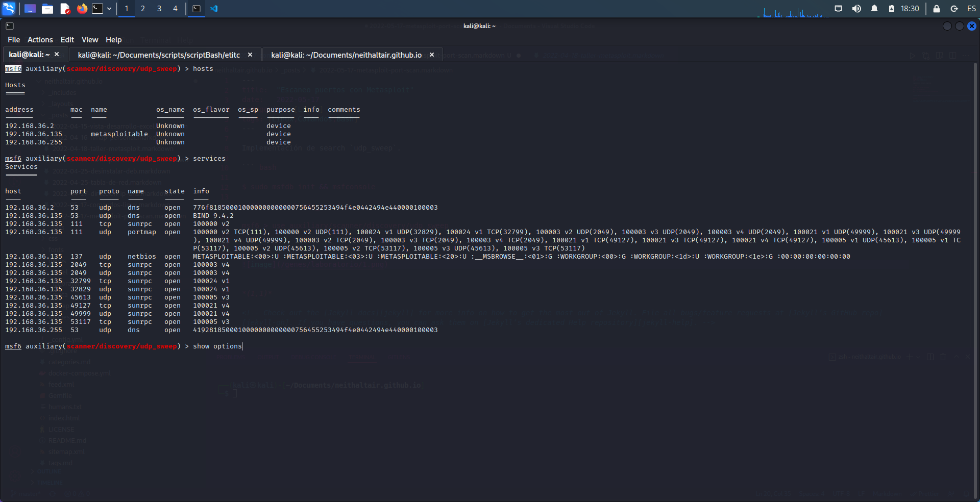Click the CPU usage graph in the panel
The height and width of the screenshot is (502, 980).
click(x=793, y=11)
